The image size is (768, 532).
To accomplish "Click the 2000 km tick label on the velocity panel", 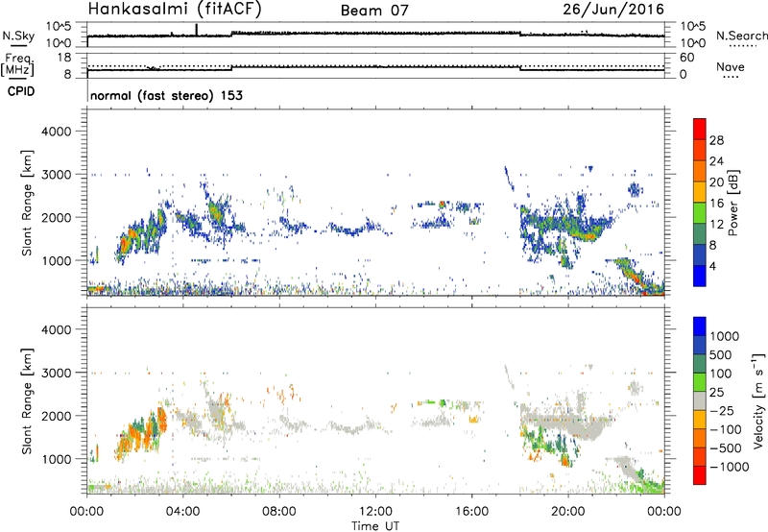I will tap(57, 416).
